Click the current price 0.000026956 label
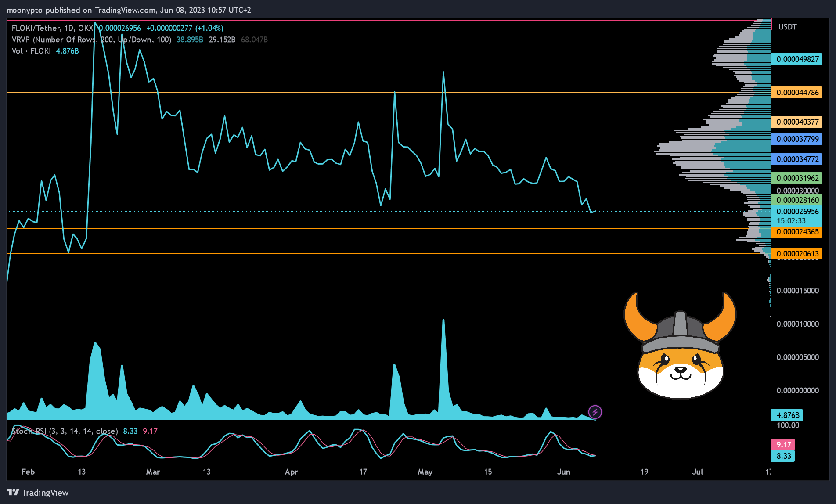 [797, 212]
